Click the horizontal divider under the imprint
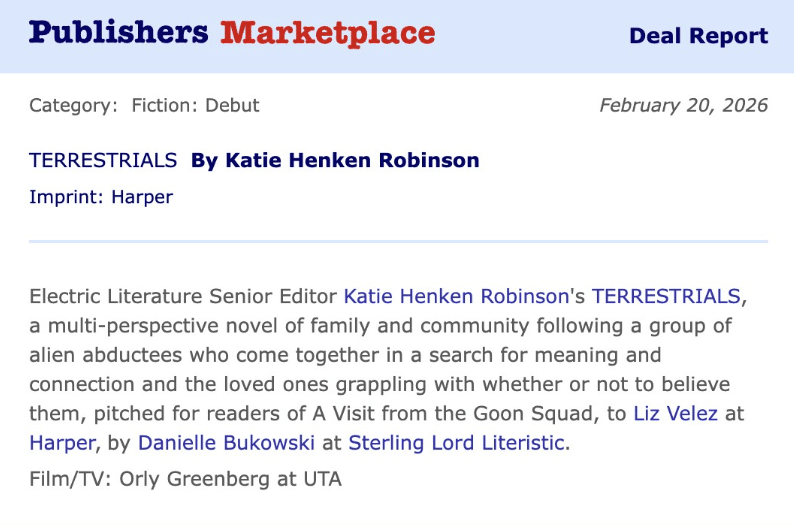This screenshot has width=794, height=526. click(x=398, y=242)
